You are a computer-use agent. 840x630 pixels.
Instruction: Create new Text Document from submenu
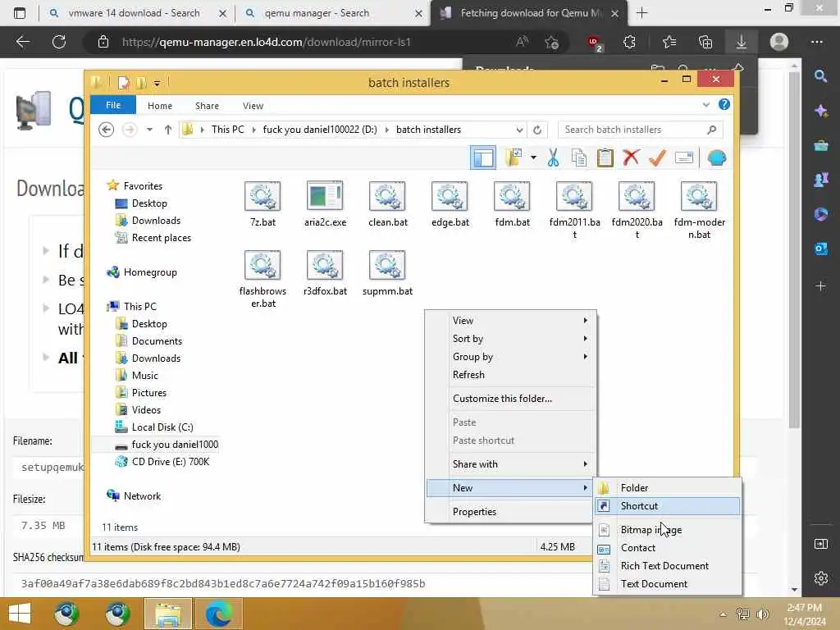pyautogui.click(x=668, y=584)
